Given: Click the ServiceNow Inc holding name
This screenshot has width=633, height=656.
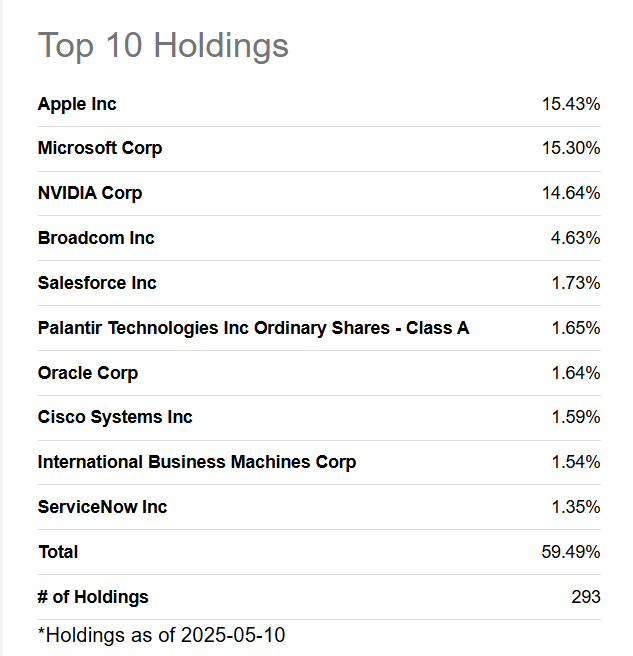Looking at the screenshot, I should pyautogui.click(x=102, y=507).
